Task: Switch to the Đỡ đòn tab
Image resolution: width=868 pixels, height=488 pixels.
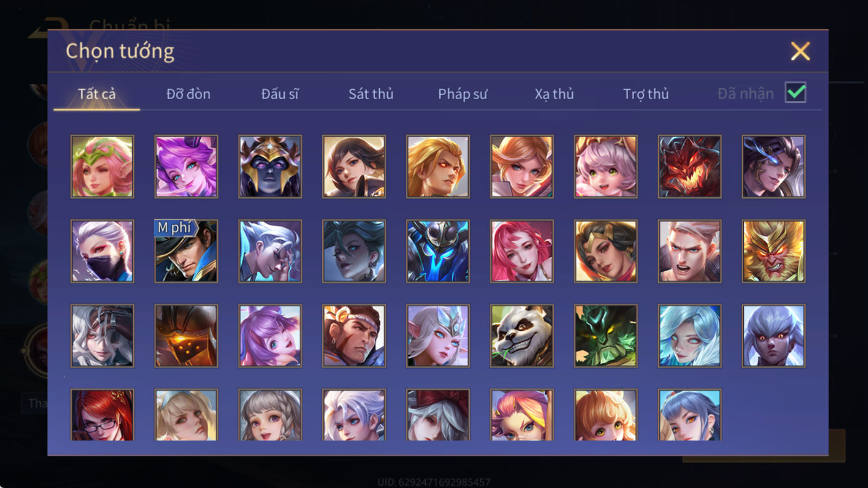Action: click(x=188, y=94)
